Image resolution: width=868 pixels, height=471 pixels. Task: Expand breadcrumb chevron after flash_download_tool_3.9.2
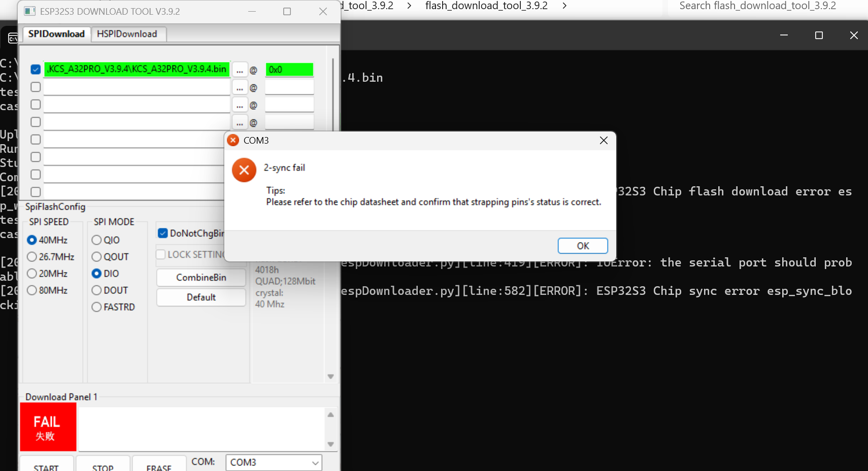564,6
